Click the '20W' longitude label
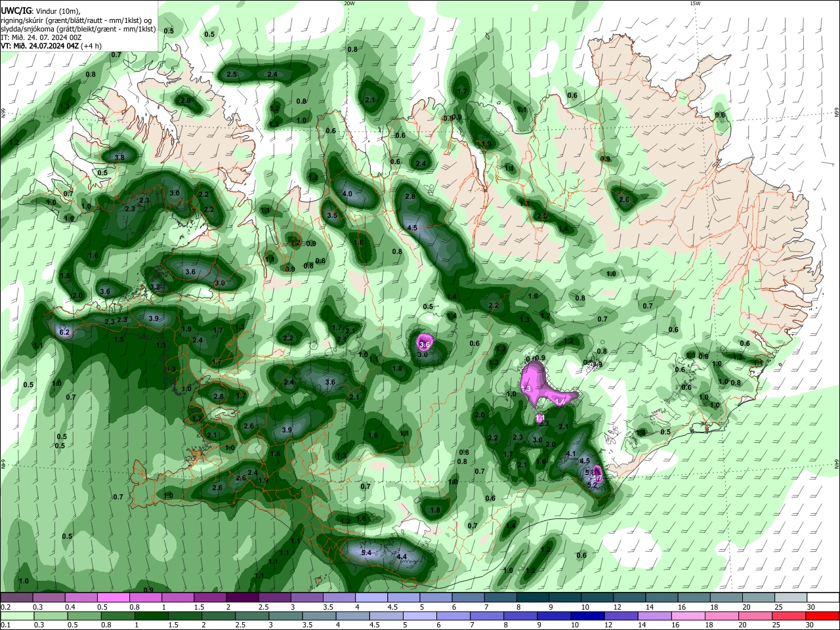Screen dimensions: 840x630 [x=349, y=3]
